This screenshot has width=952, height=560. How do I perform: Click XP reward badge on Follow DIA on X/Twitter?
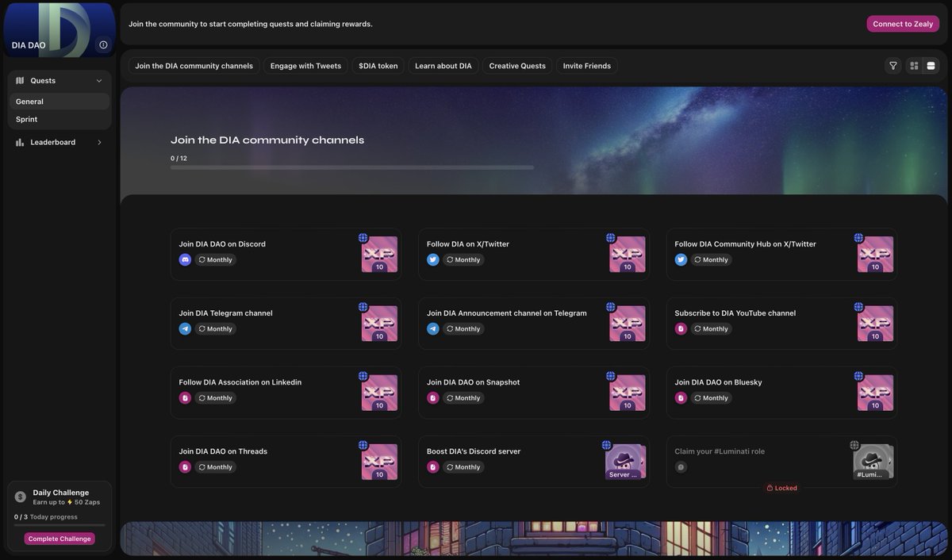coord(628,255)
